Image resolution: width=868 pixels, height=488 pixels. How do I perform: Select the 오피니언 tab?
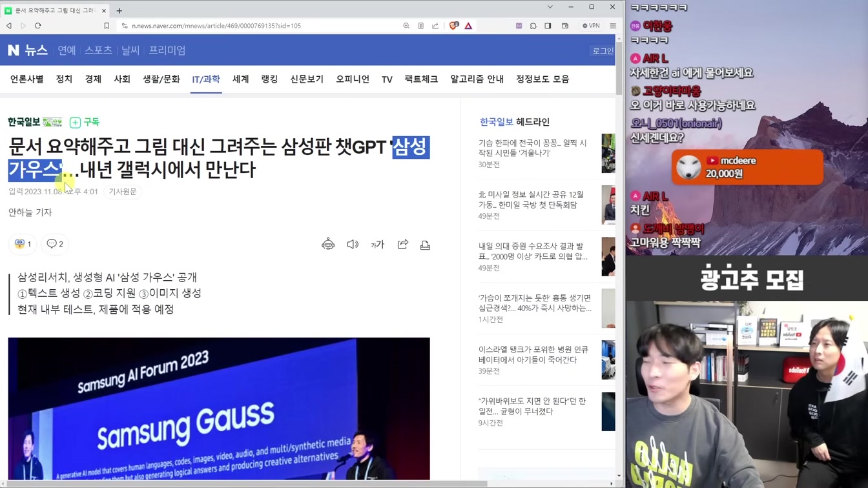(x=353, y=79)
